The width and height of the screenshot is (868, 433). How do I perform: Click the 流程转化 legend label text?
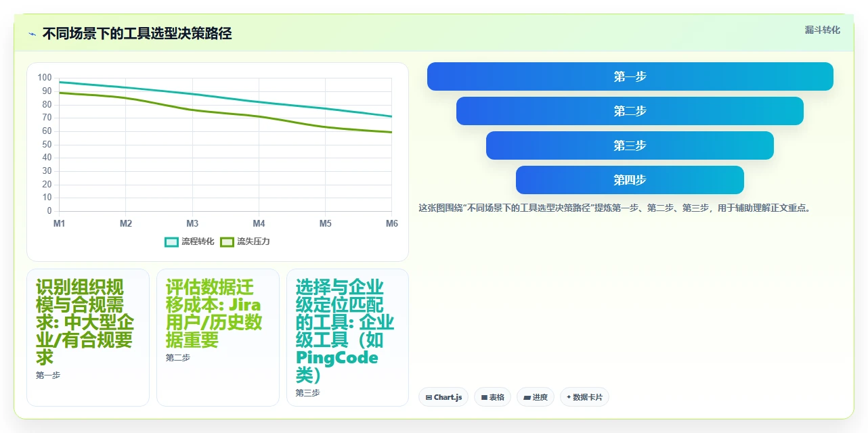pyautogui.click(x=198, y=242)
